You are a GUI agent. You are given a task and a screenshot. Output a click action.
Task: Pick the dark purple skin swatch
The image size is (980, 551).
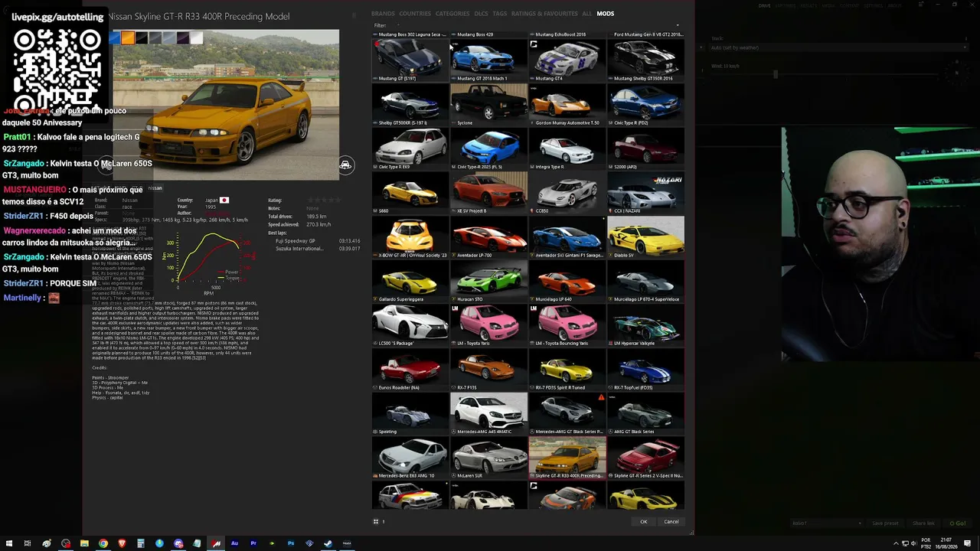coord(183,38)
